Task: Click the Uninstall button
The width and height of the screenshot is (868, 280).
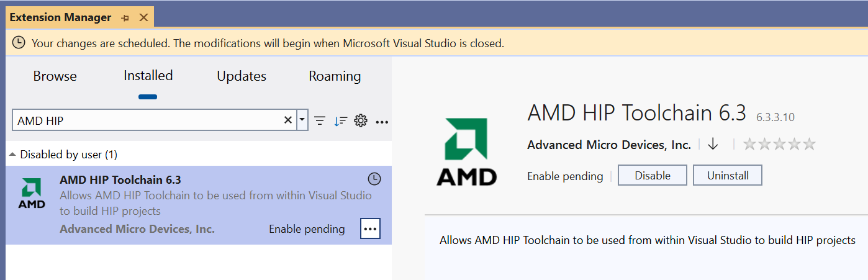Action: click(728, 176)
